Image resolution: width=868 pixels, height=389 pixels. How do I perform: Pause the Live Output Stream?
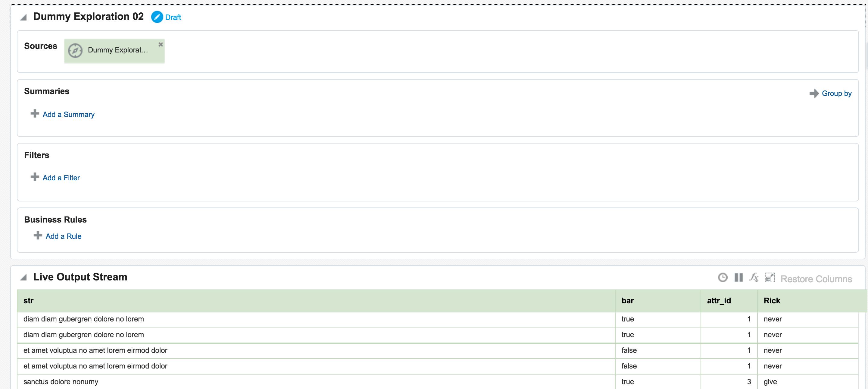click(x=738, y=278)
